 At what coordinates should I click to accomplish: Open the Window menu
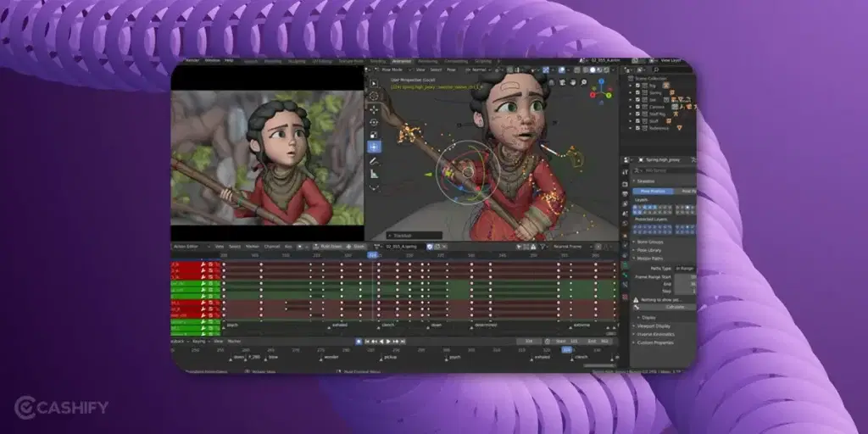(x=212, y=60)
